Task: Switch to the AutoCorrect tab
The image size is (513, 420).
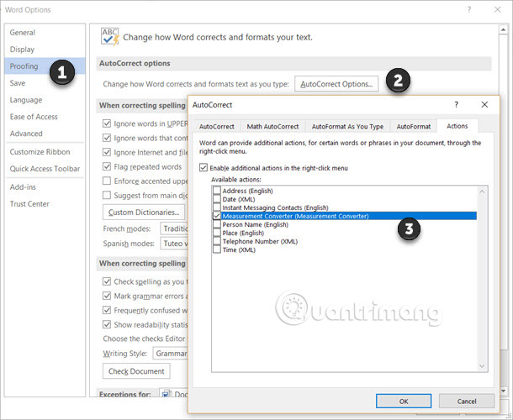Action: 217,127
